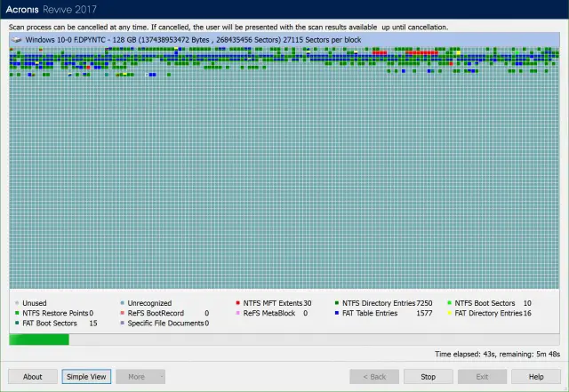Click the FAT Boot Sectors legend marker
The width and height of the screenshot is (569, 392).
coord(17,323)
